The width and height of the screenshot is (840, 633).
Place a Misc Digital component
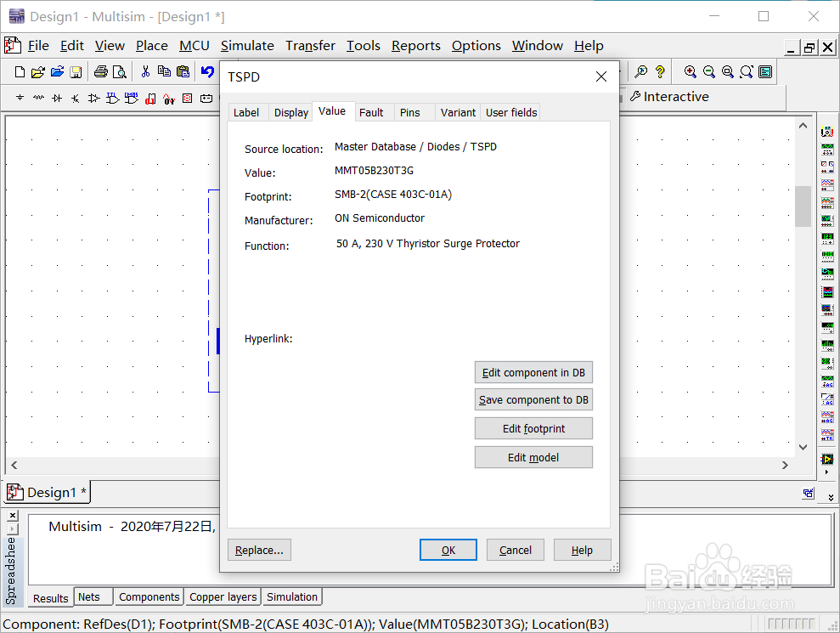tap(150, 99)
